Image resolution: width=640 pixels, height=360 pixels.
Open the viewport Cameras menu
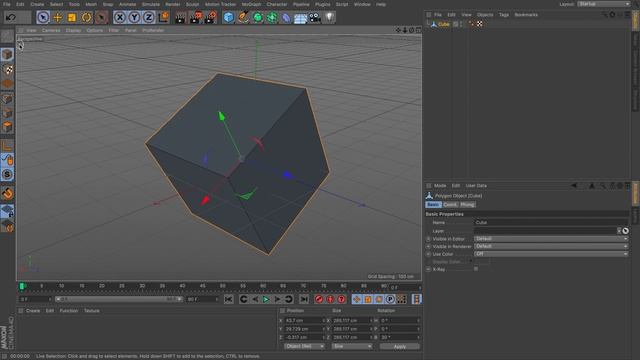51,30
